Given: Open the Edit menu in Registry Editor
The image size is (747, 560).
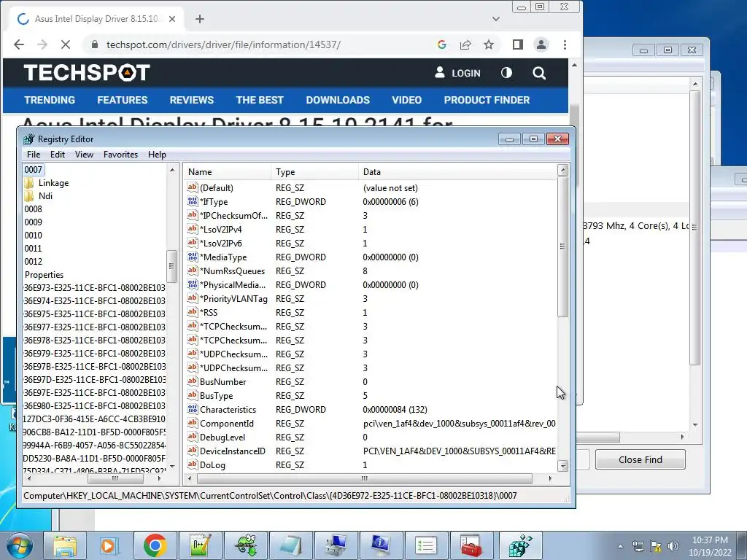Looking at the screenshot, I should click(x=57, y=155).
